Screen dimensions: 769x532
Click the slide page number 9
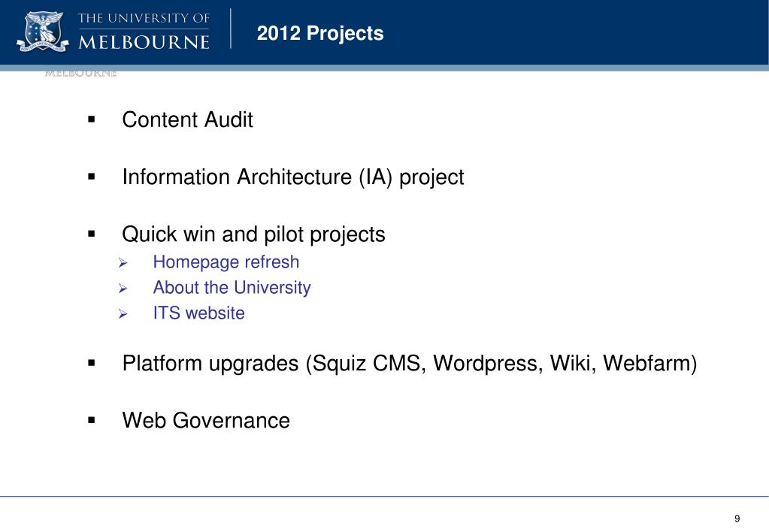pos(737,518)
